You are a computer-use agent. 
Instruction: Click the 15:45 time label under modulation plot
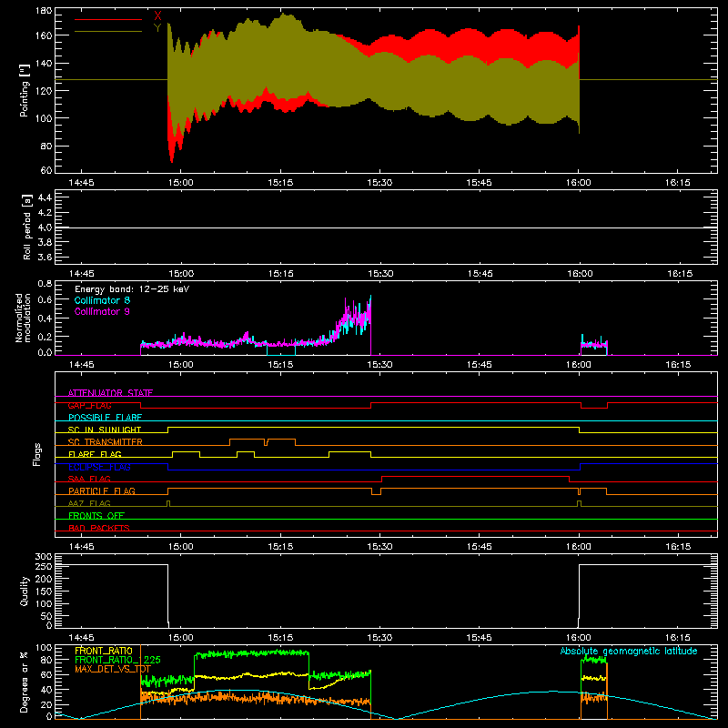pos(480,365)
